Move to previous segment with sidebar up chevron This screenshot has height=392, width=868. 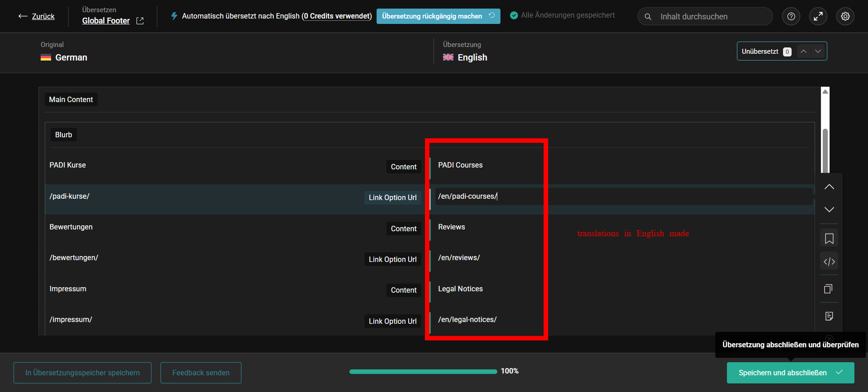[x=829, y=187]
